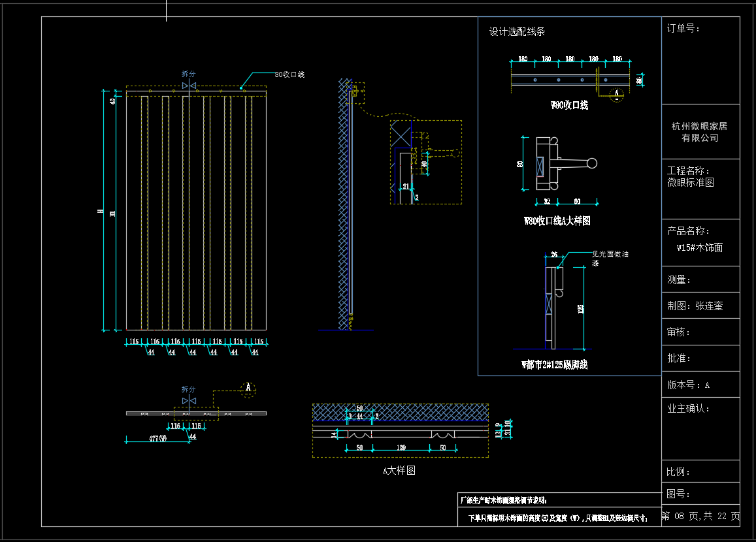Screen dimensions: 756x542
Task: Click the 477(W) width dimension
Action: [158, 439]
